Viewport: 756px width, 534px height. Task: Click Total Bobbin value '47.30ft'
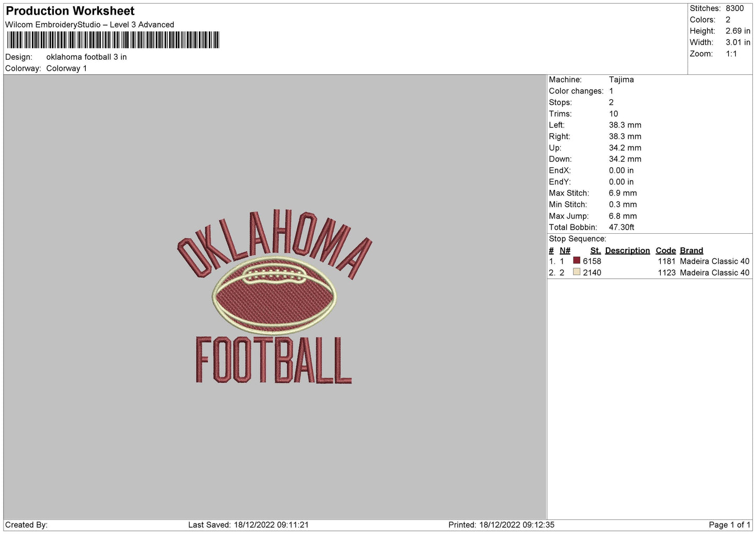click(x=622, y=227)
